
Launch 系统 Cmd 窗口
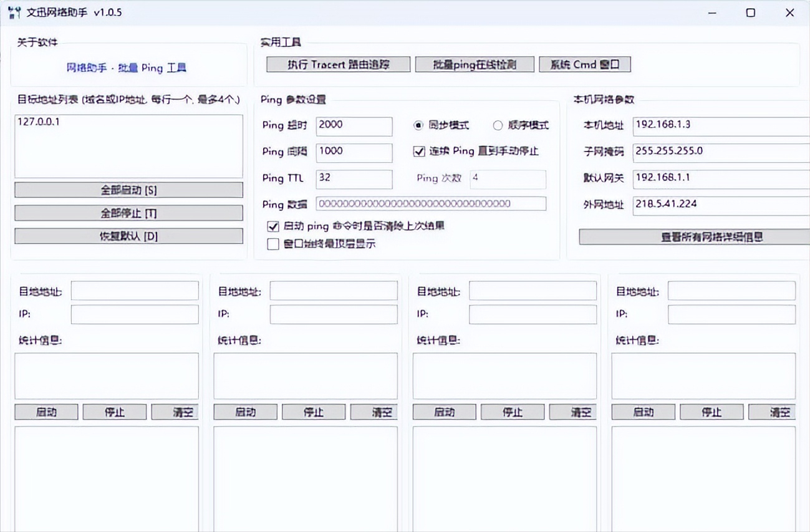point(585,64)
